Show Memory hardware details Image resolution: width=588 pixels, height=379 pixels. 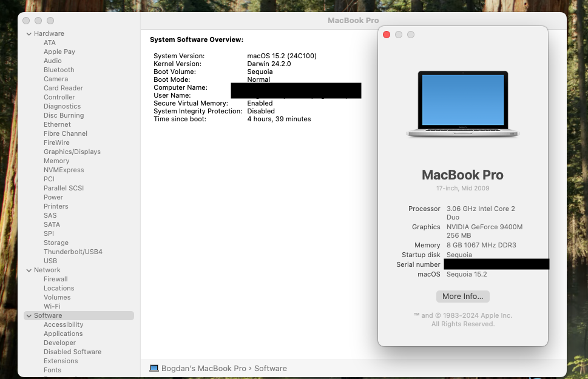pyautogui.click(x=56, y=161)
